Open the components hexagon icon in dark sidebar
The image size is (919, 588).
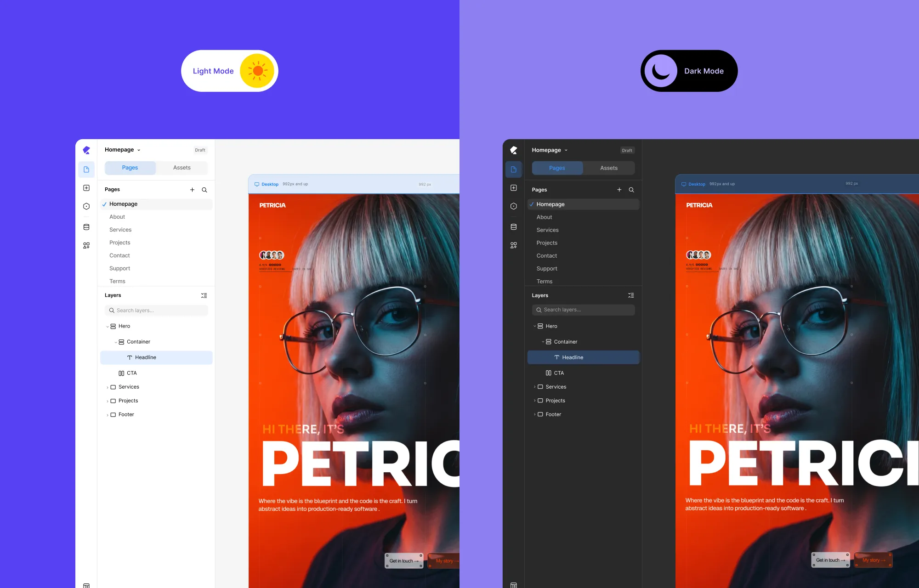(514, 206)
